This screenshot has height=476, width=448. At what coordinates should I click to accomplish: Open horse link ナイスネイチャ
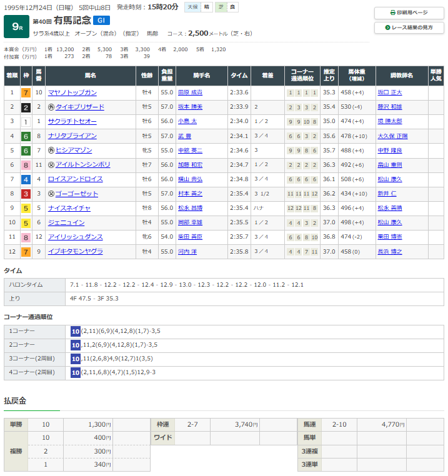point(69,208)
